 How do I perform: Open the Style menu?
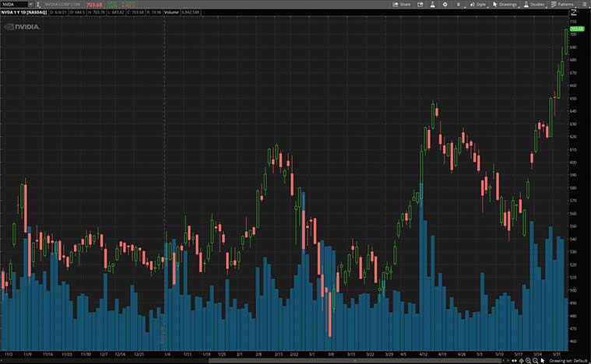tap(477, 4)
